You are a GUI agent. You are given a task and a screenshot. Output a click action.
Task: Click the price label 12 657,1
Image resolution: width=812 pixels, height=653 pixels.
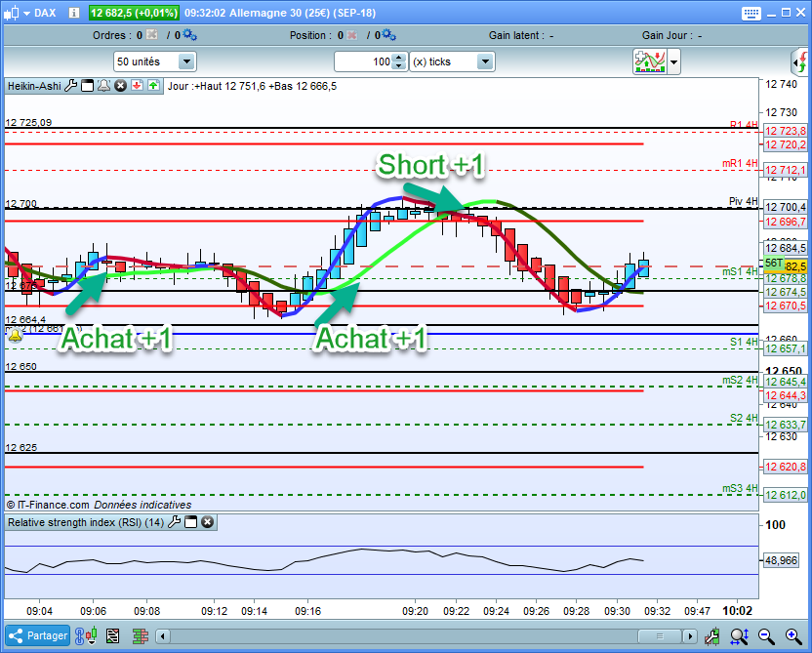pyautogui.click(x=785, y=348)
